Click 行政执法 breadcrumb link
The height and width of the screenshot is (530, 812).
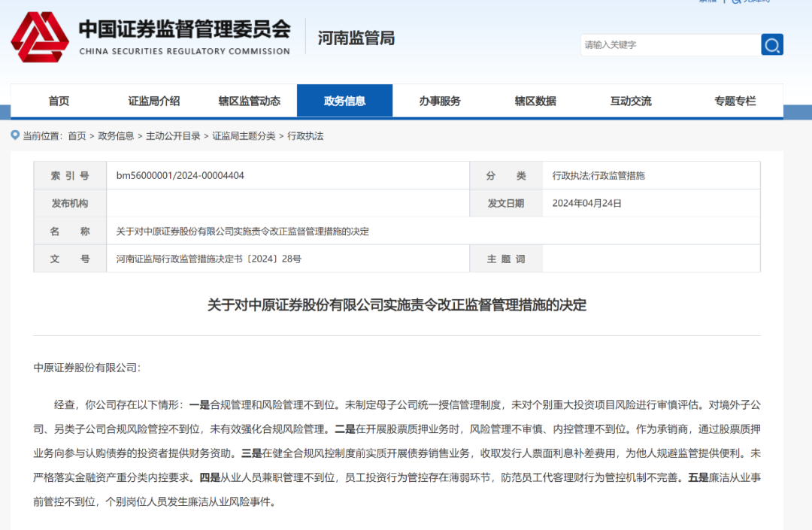tap(305, 136)
